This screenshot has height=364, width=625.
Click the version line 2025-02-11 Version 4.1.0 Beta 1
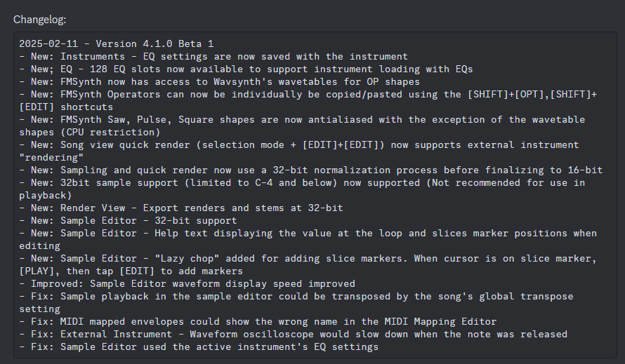[x=117, y=43]
